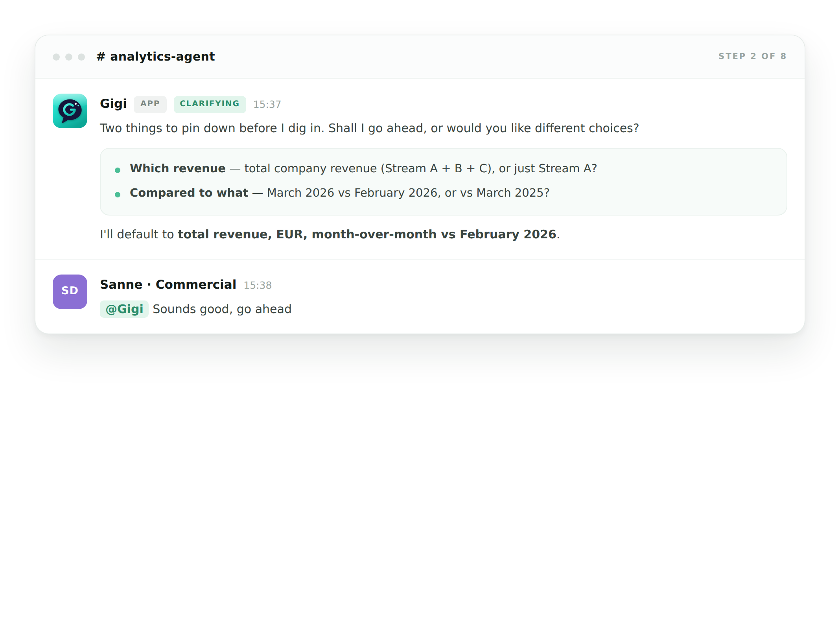The image size is (840, 634).
Task: Click the first gray window dot
Action: tap(56, 57)
